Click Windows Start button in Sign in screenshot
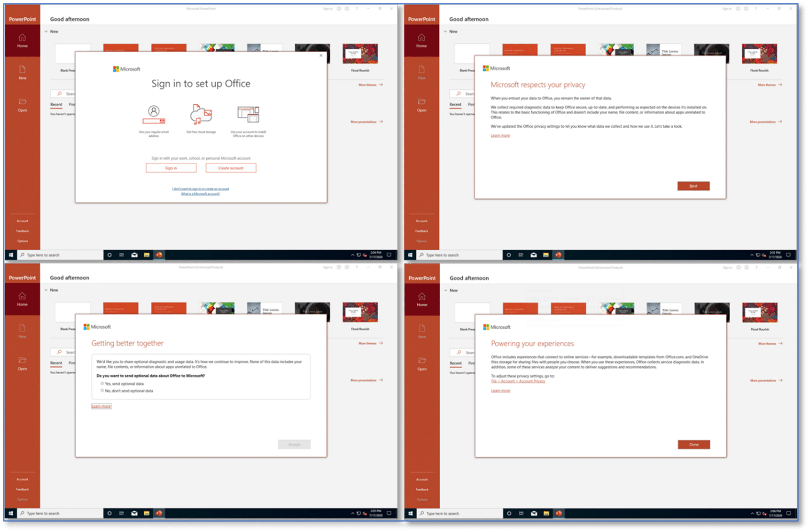This screenshot has width=809, height=532. pyautogui.click(x=11, y=255)
